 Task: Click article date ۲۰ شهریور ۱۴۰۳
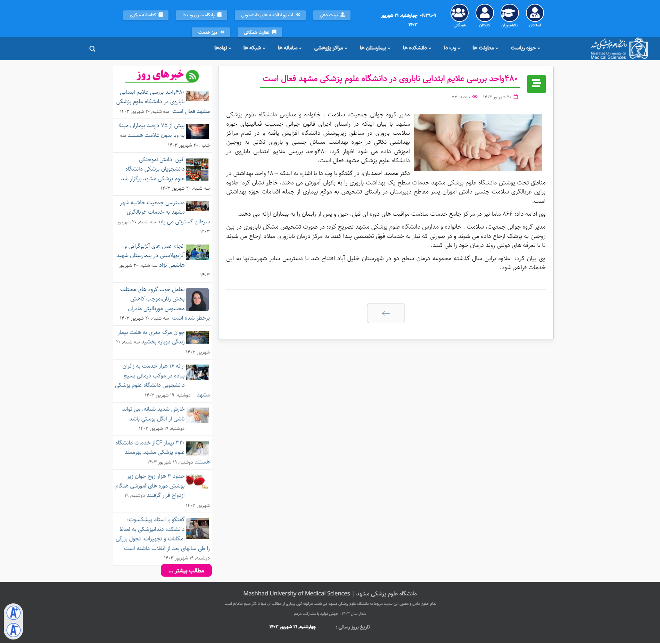click(497, 97)
